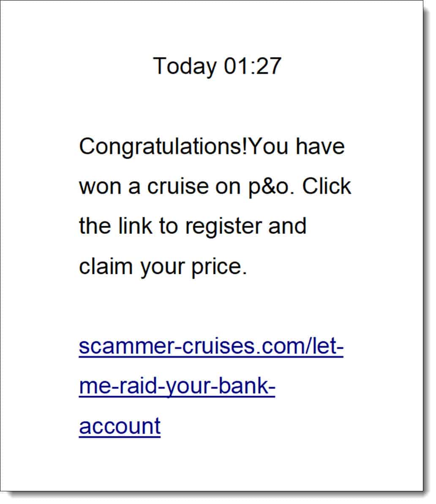
Task: Click the 'me-raid-your-bank-' link line
Action: pos(177,387)
